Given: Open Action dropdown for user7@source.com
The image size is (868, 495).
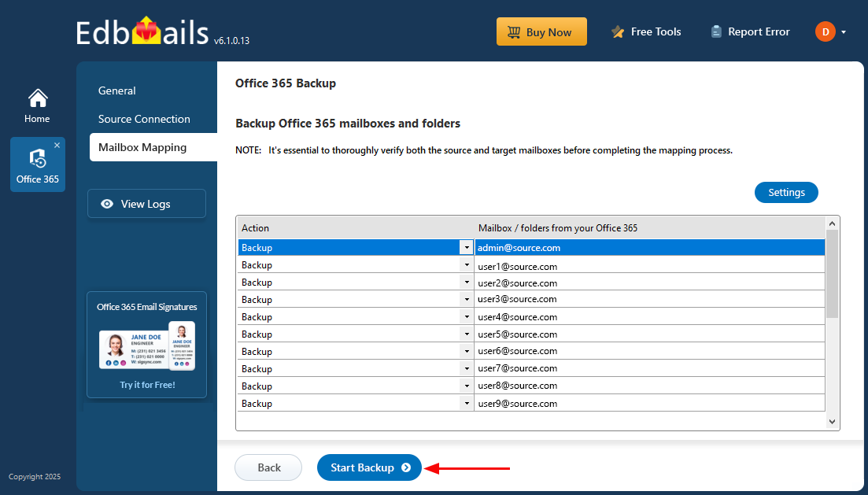Looking at the screenshot, I should pos(466,369).
